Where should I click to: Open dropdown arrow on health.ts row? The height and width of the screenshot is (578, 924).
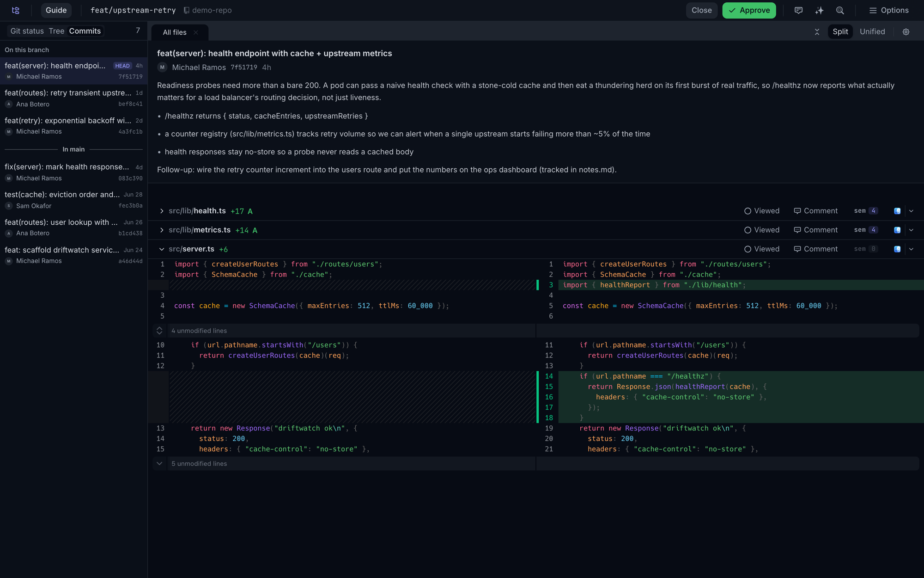pos(911,211)
